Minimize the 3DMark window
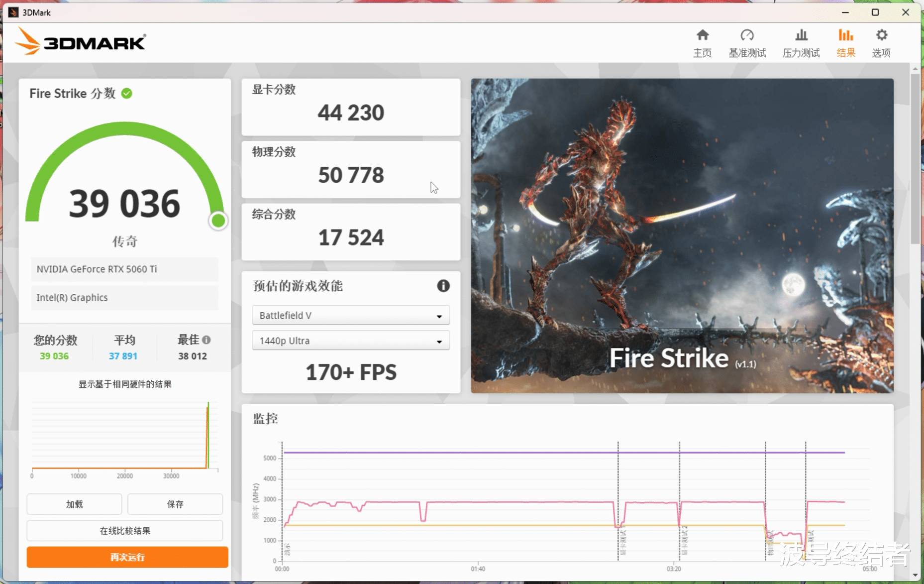924x584 pixels. (x=845, y=12)
